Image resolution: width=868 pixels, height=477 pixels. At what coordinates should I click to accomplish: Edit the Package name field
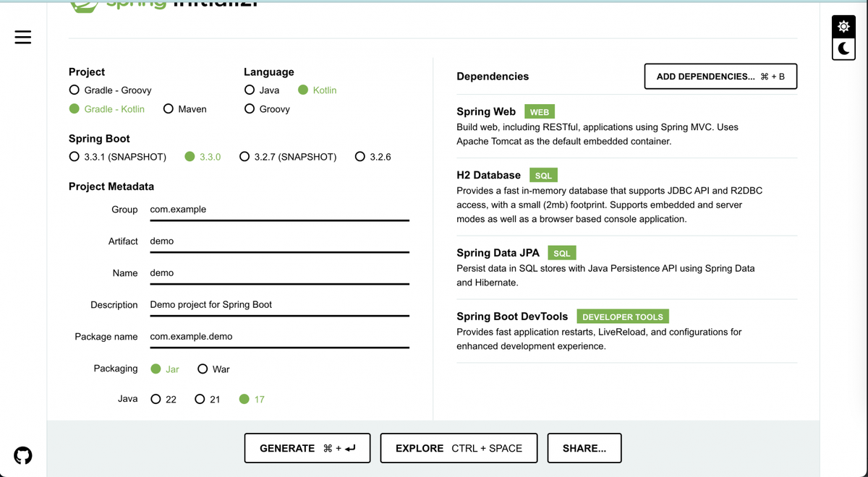[279, 337]
